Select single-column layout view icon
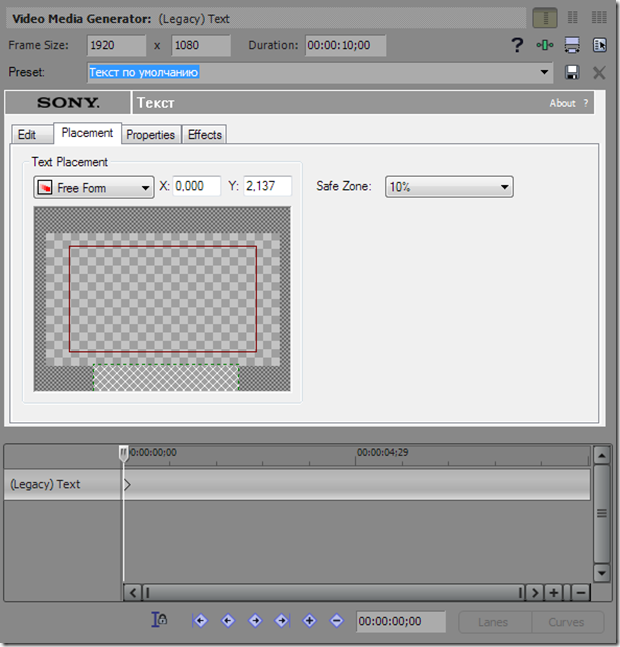 point(545,18)
